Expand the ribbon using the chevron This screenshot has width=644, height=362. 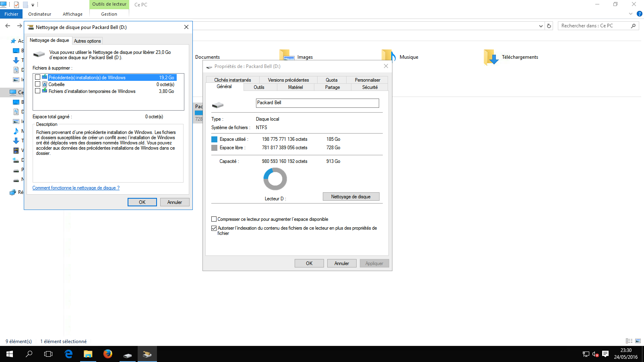[631, 14]
